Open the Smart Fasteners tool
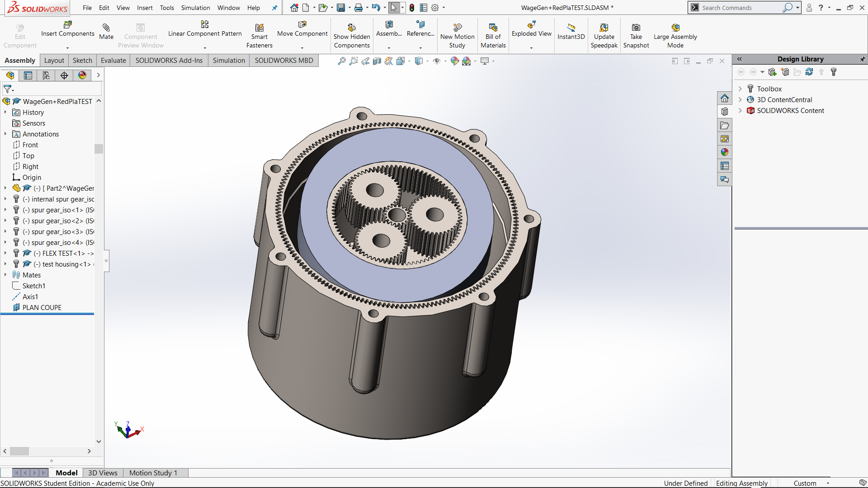This screenshot has height=488, width=868. [259, 28]
